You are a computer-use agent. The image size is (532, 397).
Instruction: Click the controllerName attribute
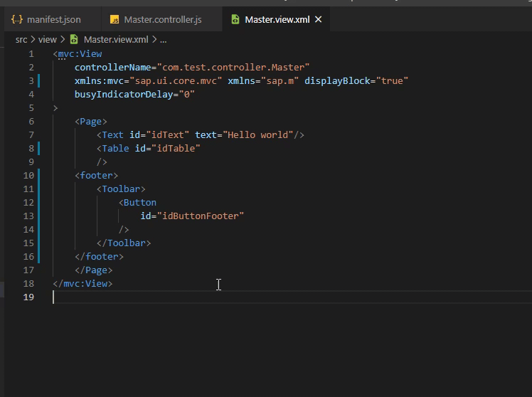[112, 67]
